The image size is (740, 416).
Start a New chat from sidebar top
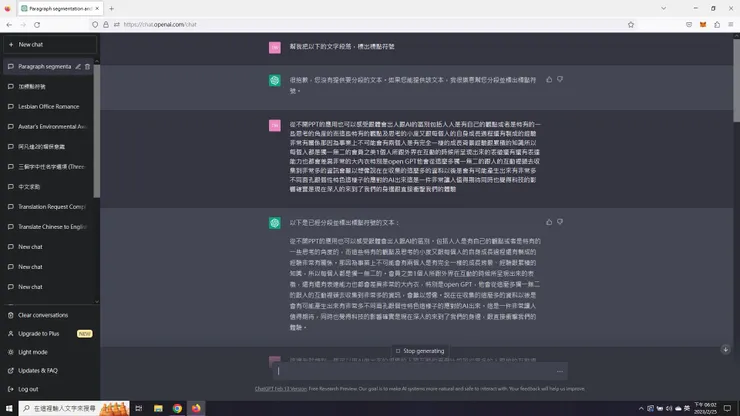point(50,44)
